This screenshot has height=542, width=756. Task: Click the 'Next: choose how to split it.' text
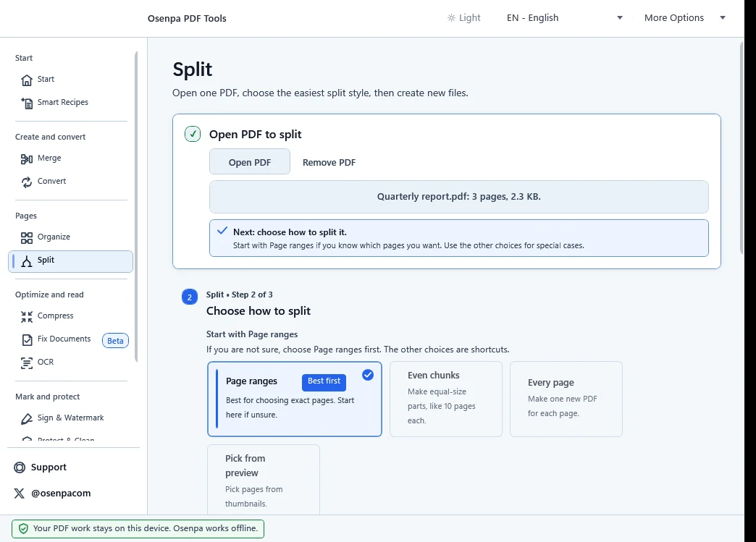click(290, 232)
